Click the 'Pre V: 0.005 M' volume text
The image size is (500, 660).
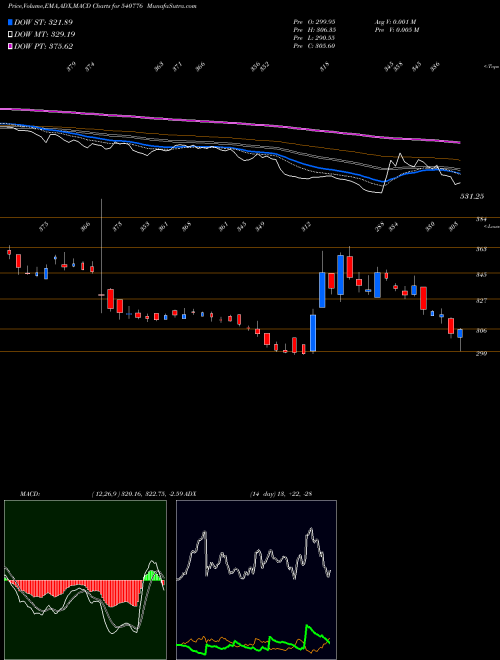[396, 30]
